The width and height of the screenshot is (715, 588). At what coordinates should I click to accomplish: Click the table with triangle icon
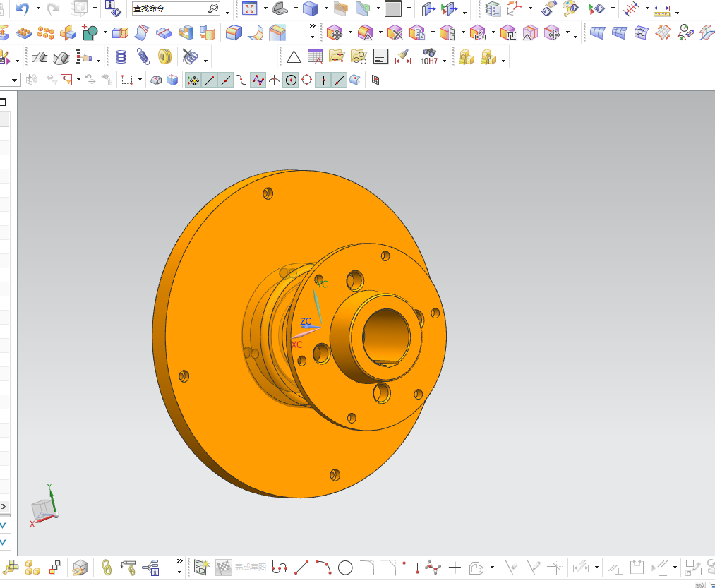[x=315, y=57]
